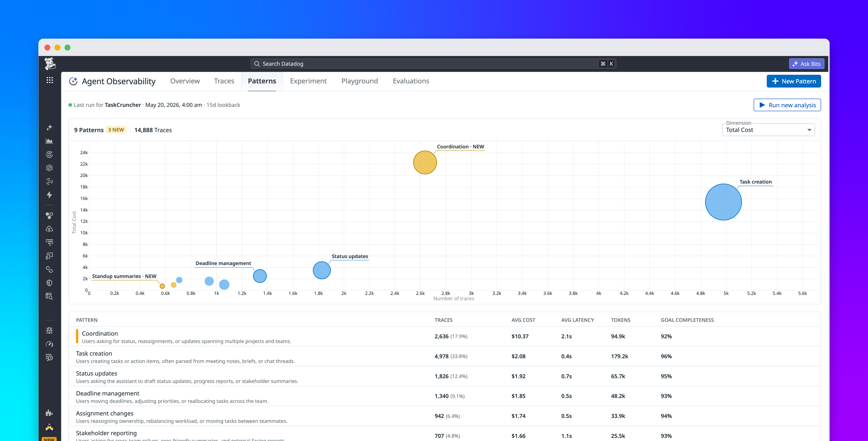
Task: Click inside the Search Datadog field
Action: click(433, 64)
